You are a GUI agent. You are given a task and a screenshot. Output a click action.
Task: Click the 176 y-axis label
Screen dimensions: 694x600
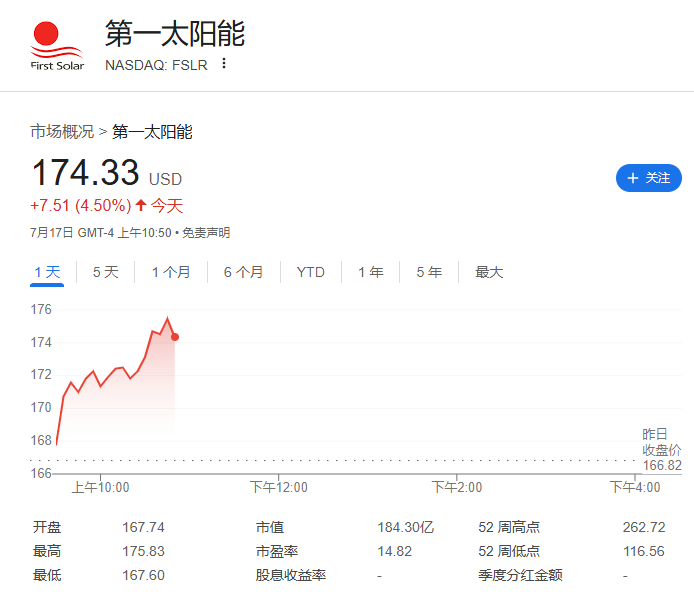pyautogui.click(x=41, y=309)
